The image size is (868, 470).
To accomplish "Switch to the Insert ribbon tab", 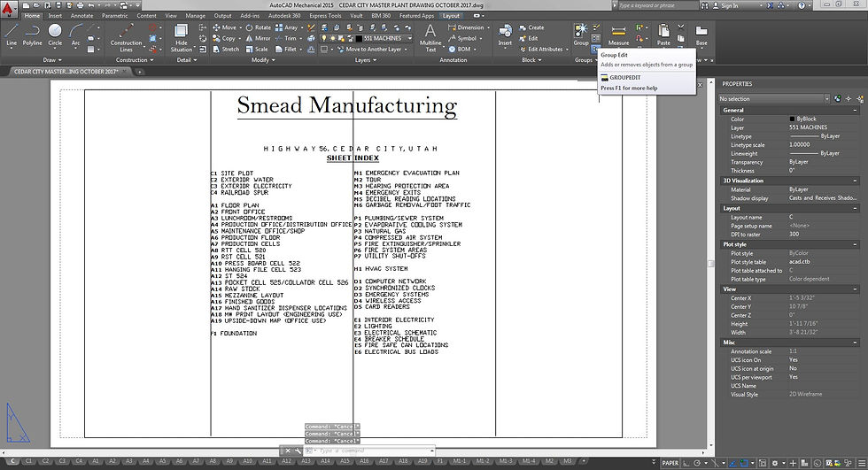I will [55, 15].
